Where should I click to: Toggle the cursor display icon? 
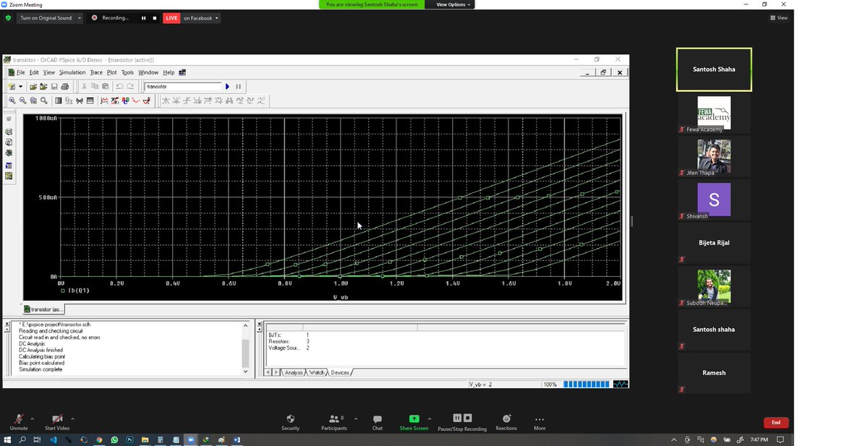click(146, 100)
